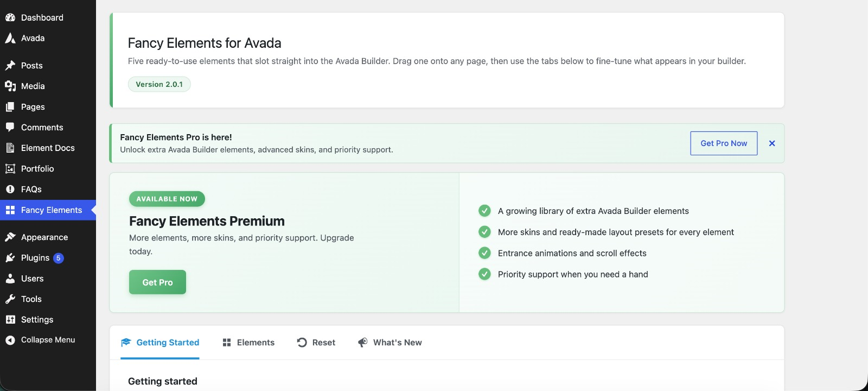Viewport: 868px width, 391px height.
Task: Click the Plugins update count badge
Action: [59, 258]
